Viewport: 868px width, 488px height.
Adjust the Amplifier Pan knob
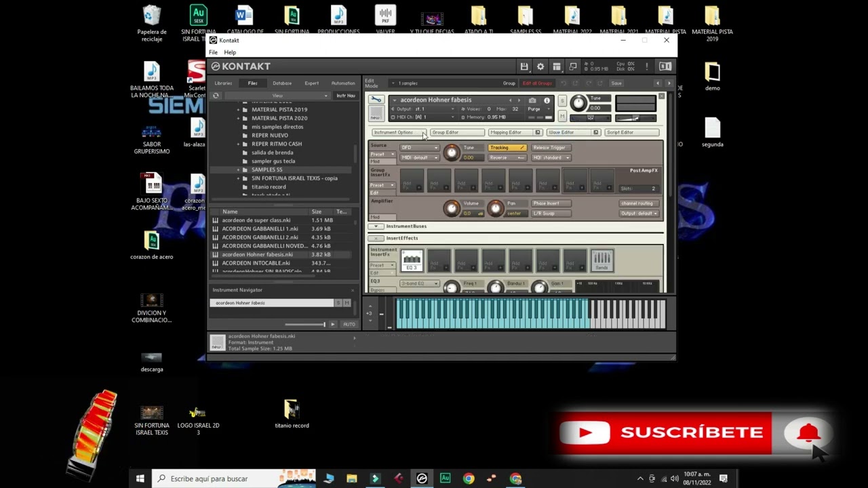[x=496, y=208]
